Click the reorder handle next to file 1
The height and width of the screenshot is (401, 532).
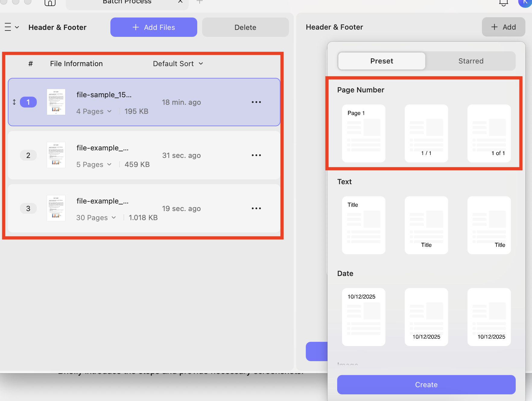pyautogui.click(x=14, y=102)
